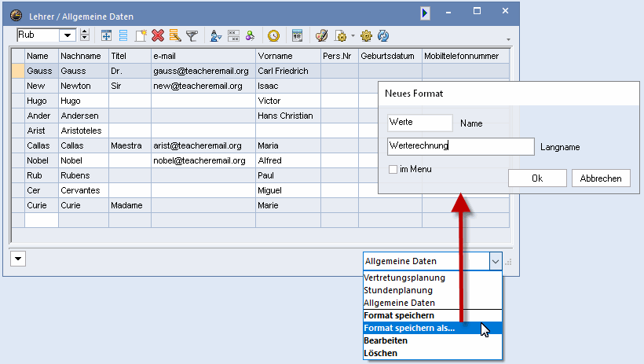Click the serial change icon with pencil

(175, 36)
